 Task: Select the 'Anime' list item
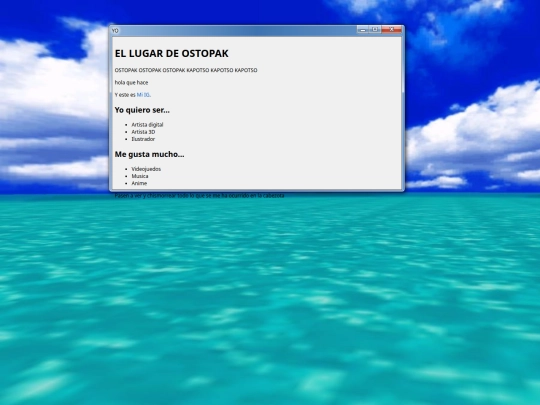coord(139,183)
